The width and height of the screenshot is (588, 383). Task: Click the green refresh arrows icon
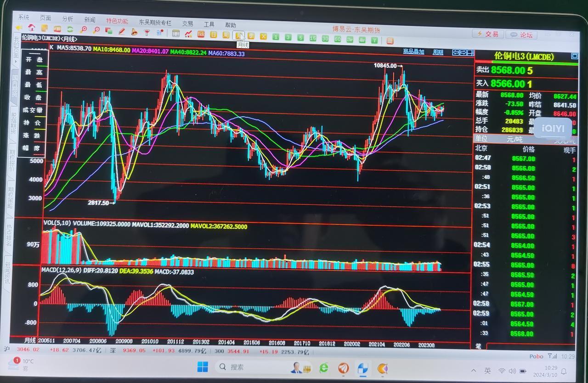click(70, 29)
